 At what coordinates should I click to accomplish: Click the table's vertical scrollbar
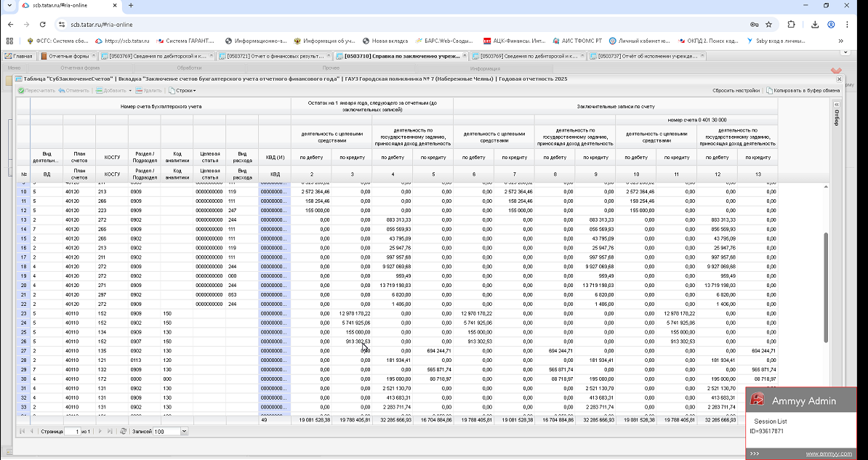[825, 287]
